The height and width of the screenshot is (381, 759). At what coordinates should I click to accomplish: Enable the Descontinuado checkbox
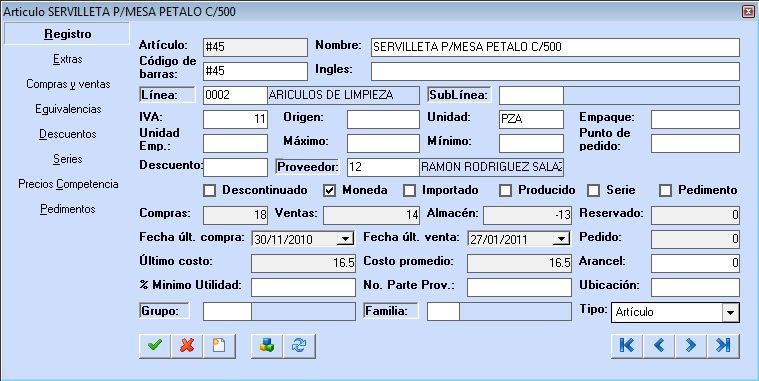pos(209,191)
